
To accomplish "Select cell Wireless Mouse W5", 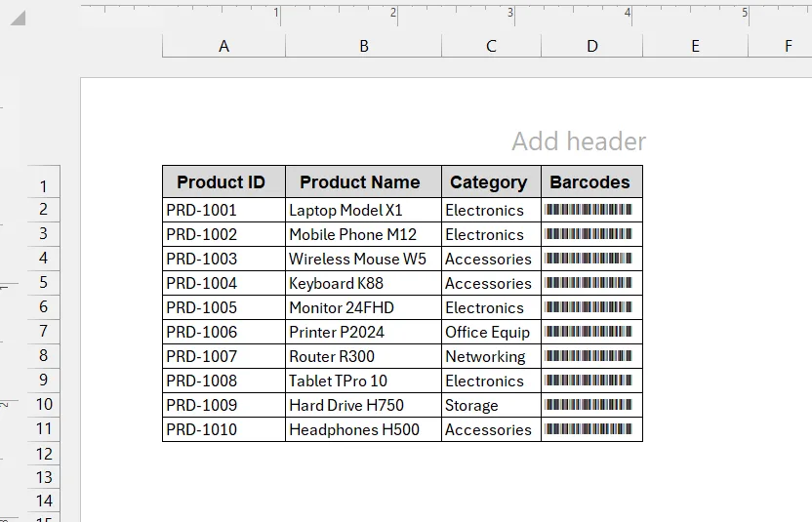I will [x=363, y=259].
